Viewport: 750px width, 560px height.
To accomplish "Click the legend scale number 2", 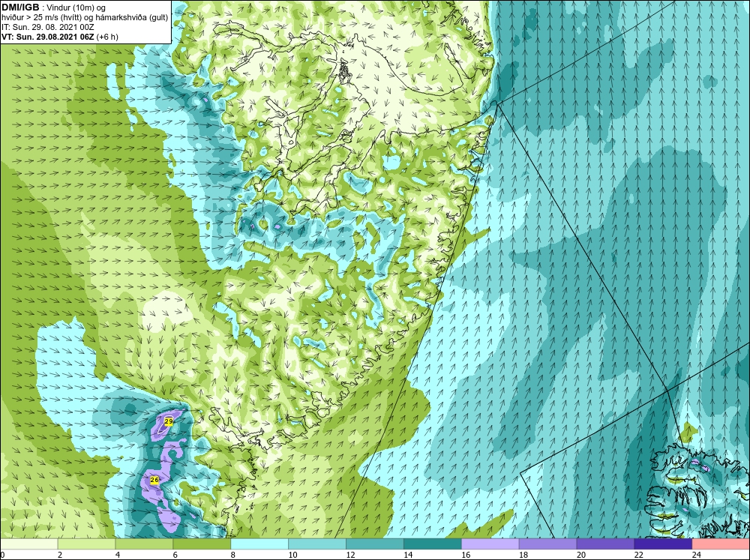I will [60, 555].
